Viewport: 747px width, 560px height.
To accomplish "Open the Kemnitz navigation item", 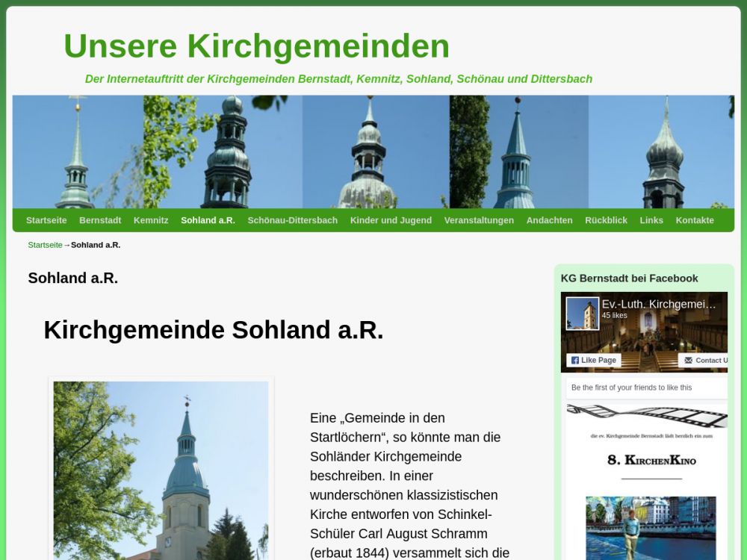I will pos(151,220).
